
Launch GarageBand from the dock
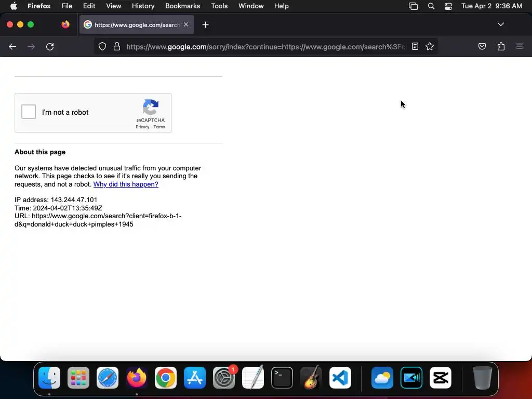(311, 378)
